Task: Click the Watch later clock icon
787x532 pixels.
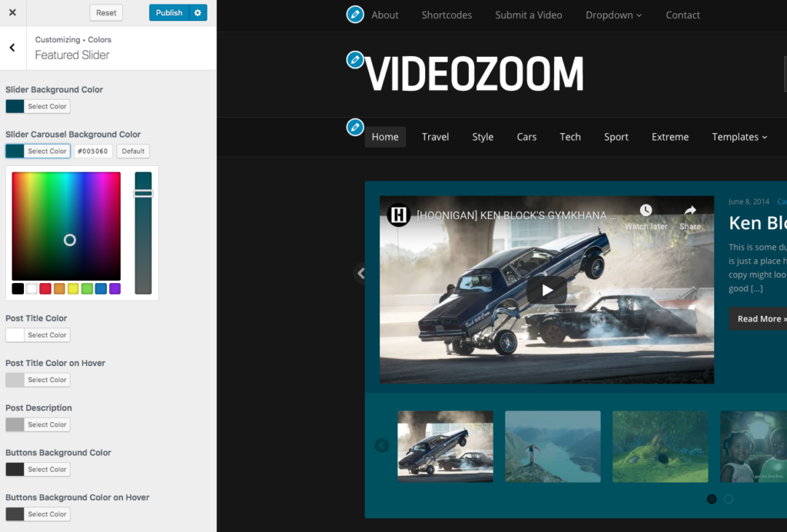Action: point(646,210)
